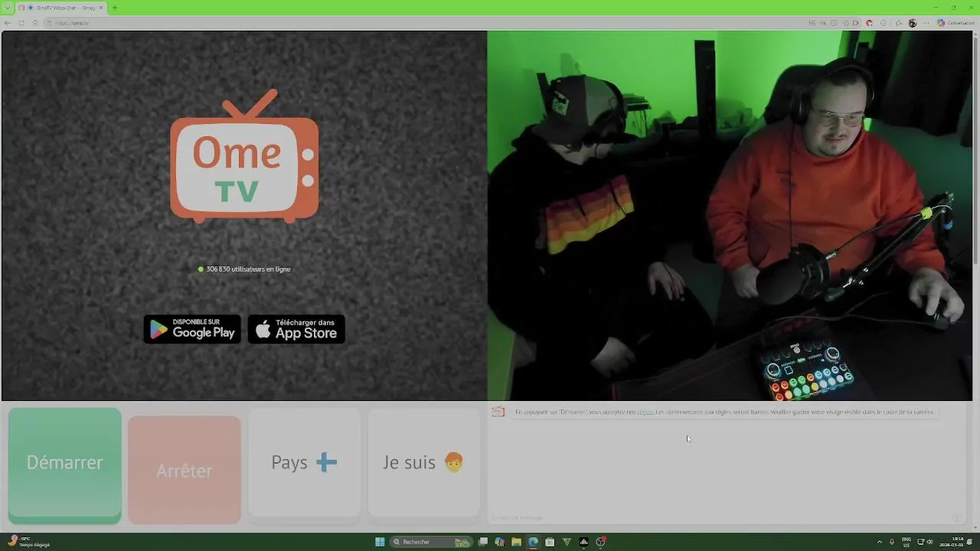Go to the browser home page
Viewport: 980px width, 551px height.
35,23
